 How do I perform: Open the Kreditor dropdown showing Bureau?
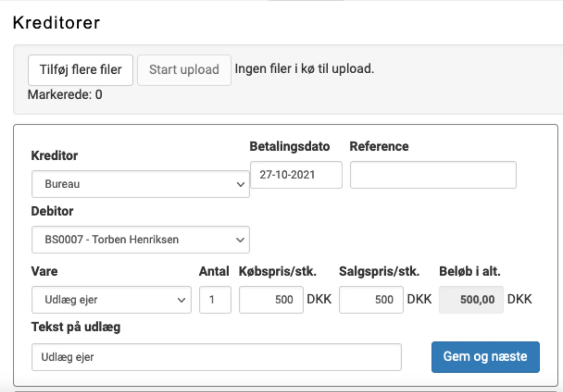(140, 184)
